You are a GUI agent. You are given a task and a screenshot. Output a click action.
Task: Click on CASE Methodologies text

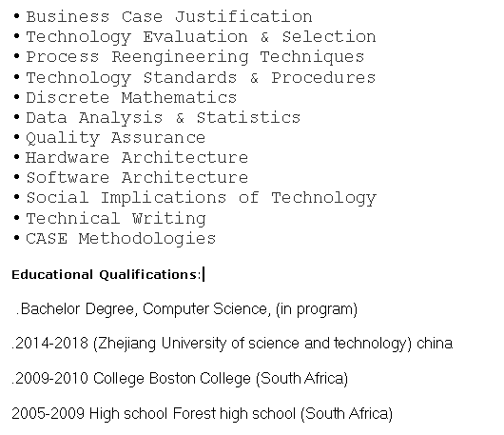[121, 239]
